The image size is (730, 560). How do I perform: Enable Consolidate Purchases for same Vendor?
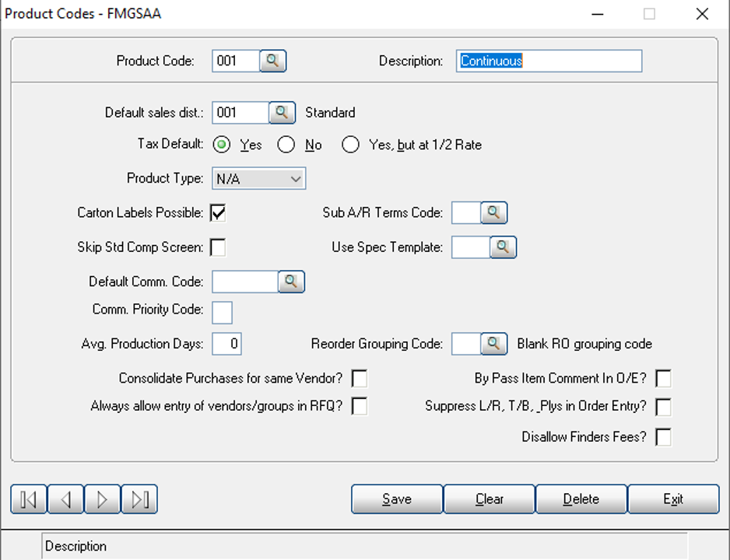coord(360,379)
